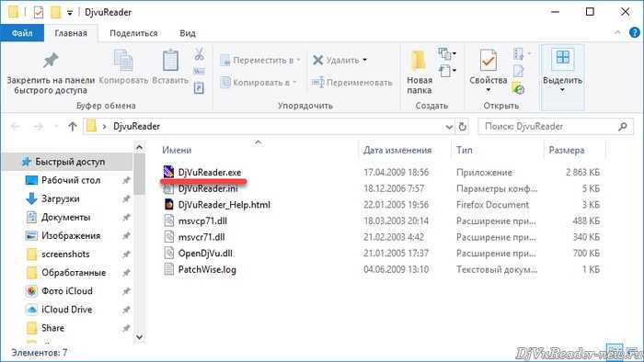Click the Рабочий стол desktop icon

(31, 180)
